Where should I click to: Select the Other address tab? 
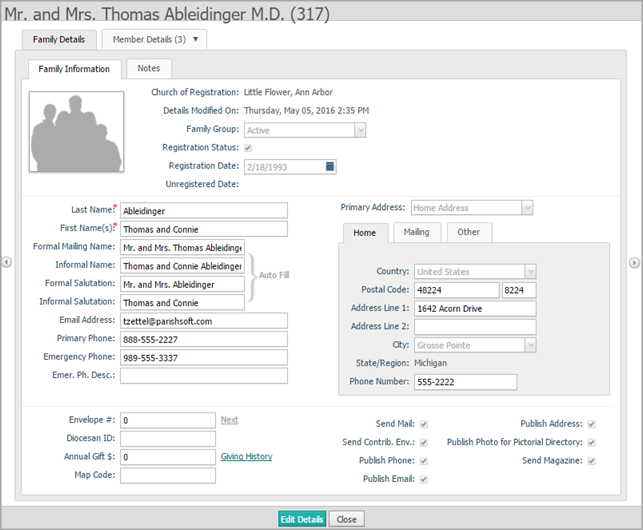coord(469,232)
